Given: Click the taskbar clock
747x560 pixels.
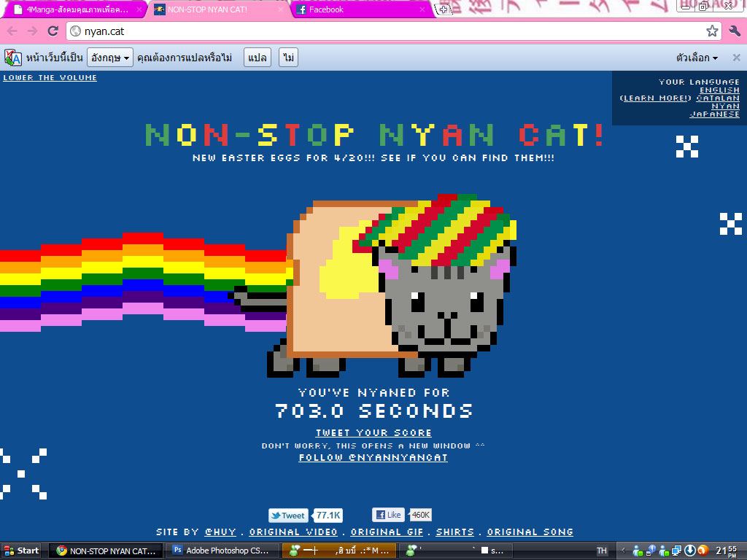Looking at the screenshot, I should [x=727, y=551].
